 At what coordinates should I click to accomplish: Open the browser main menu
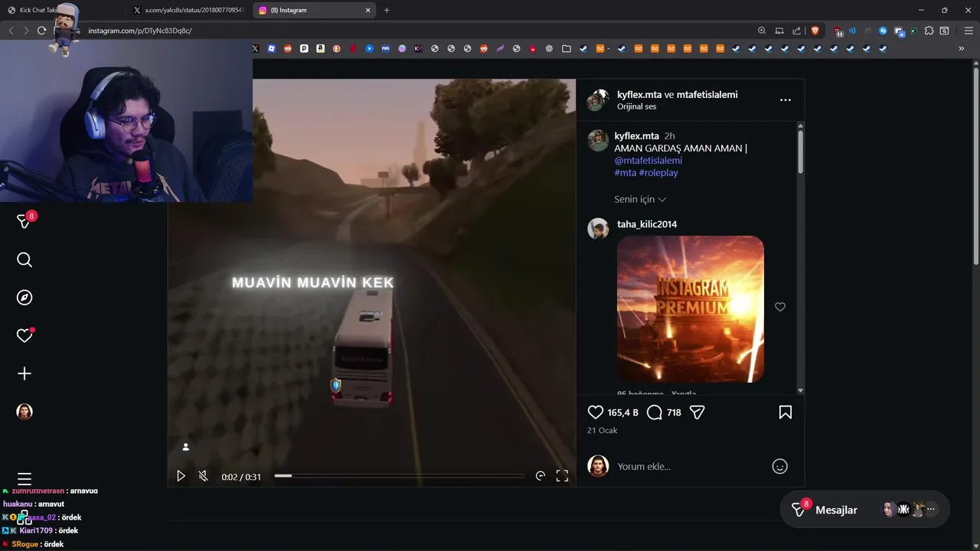(969, 31)
